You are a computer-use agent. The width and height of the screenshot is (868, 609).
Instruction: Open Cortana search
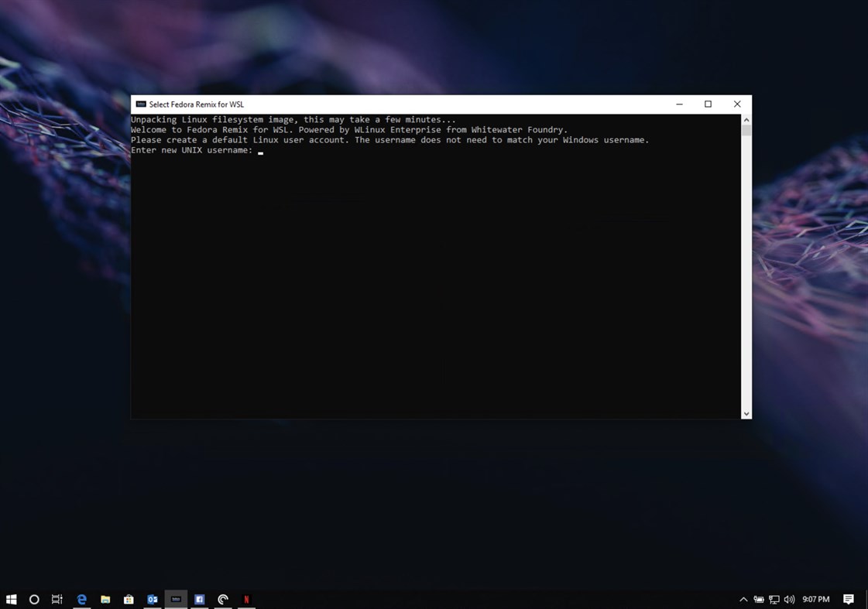(x=34, y=599)
